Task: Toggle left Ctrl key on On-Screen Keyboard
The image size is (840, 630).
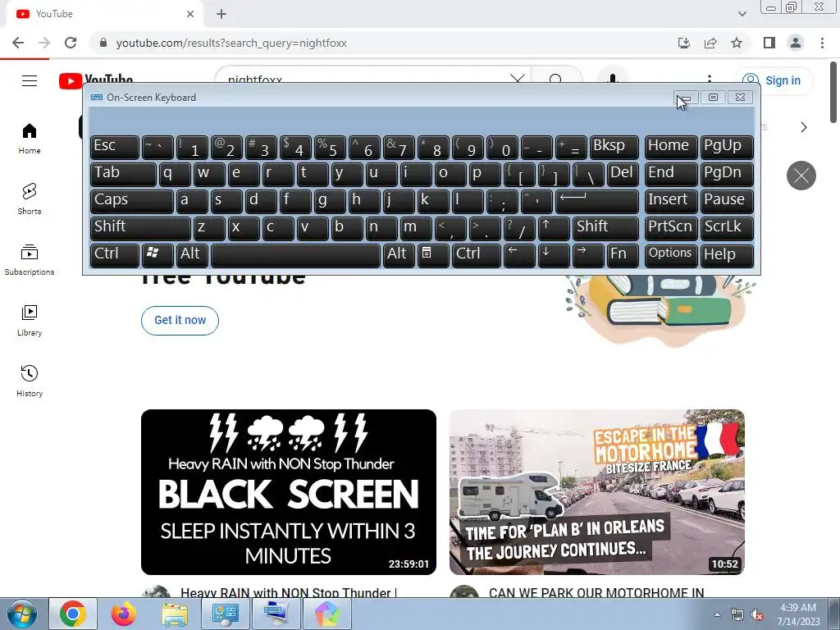Action: [x=115, y=255]
